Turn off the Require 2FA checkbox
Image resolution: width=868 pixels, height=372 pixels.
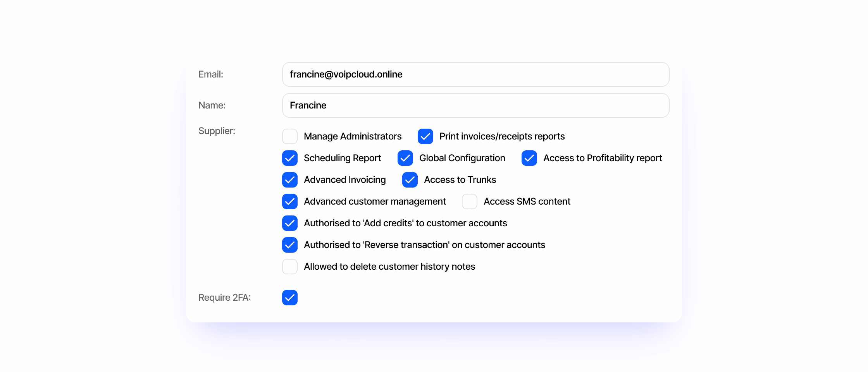tap(290, 298)
